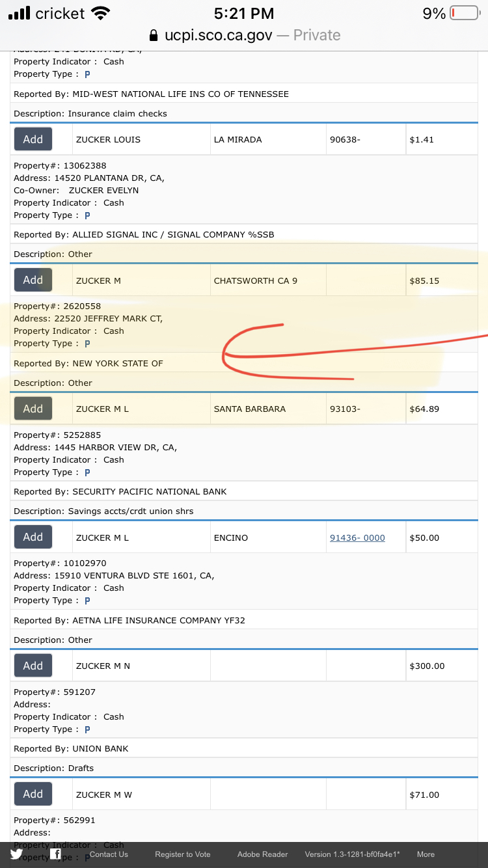Select the $1.41 amount
488x868 pixels.
pyautogui.click(x=422, y=140)
